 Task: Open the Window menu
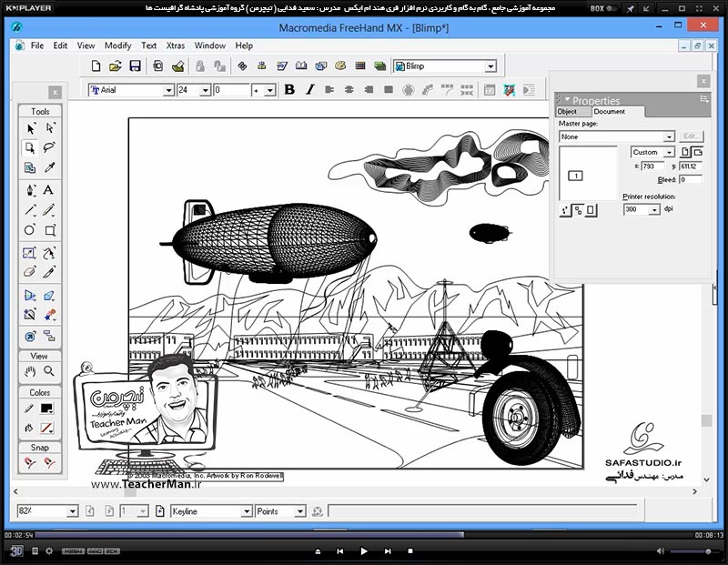210,45
